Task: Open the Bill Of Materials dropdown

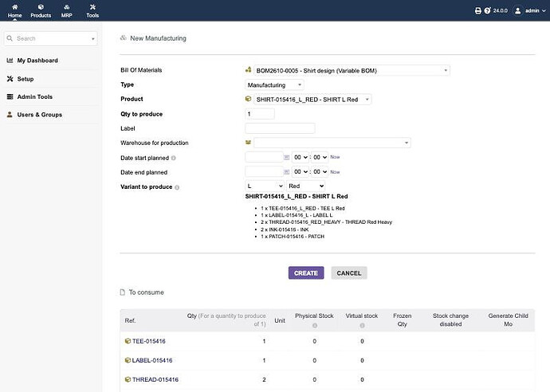Action: coord(352,70)
